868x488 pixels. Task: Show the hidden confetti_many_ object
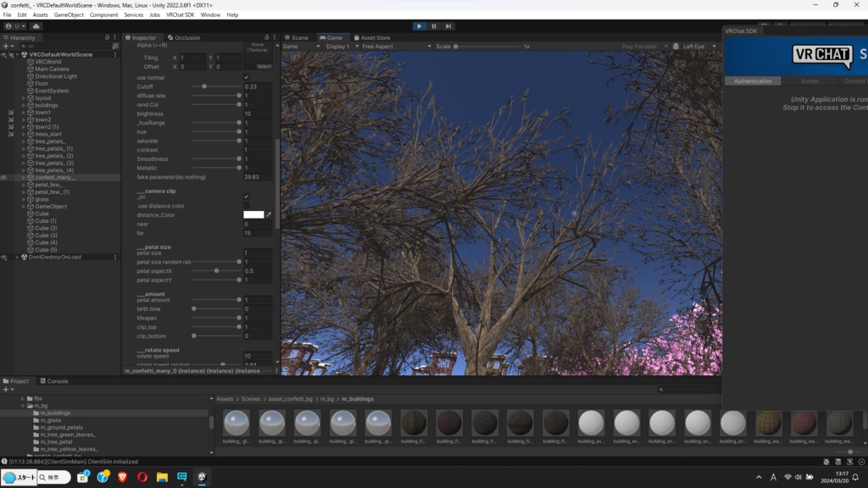coord(4,178)
